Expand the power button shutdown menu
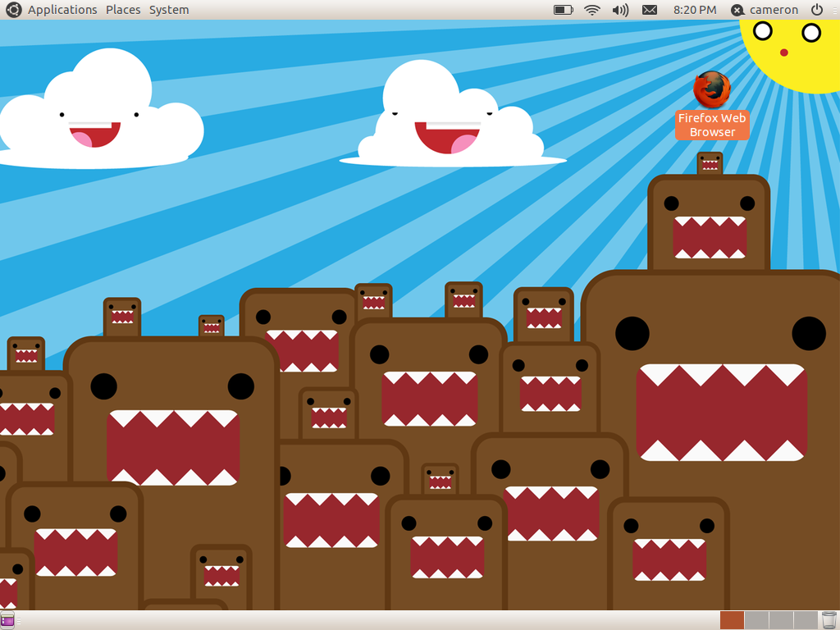The height and width of the screenshot is (630, 840). click(x=817, y=9)
